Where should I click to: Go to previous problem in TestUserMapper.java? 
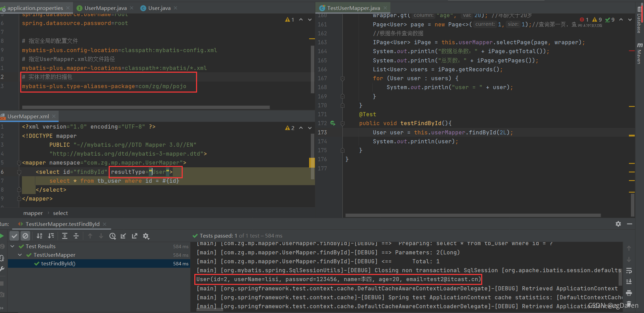click(621, 20)
